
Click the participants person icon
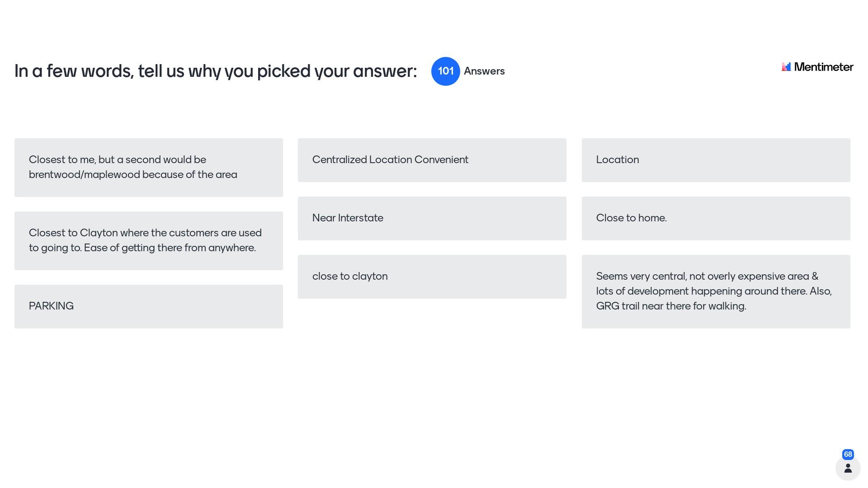pyautogui.click(x=848, y=468)
